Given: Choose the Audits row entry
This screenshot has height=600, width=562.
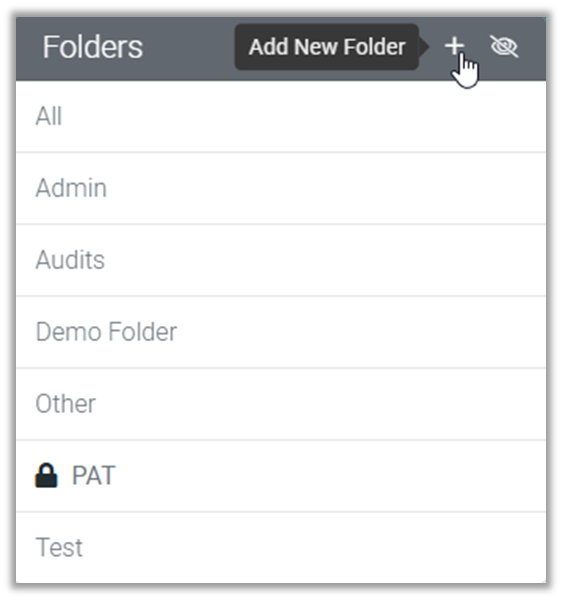Looking at the screenshot, I should coord(281,260).
